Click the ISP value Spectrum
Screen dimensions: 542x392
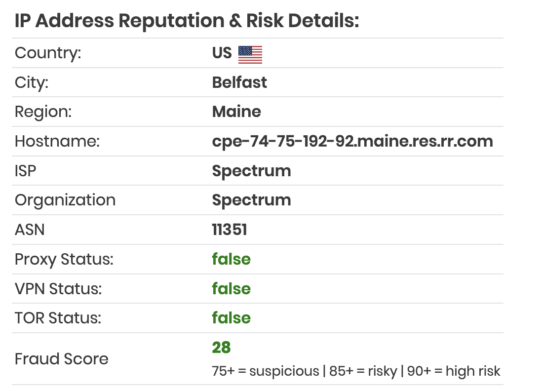coord(252,171)
